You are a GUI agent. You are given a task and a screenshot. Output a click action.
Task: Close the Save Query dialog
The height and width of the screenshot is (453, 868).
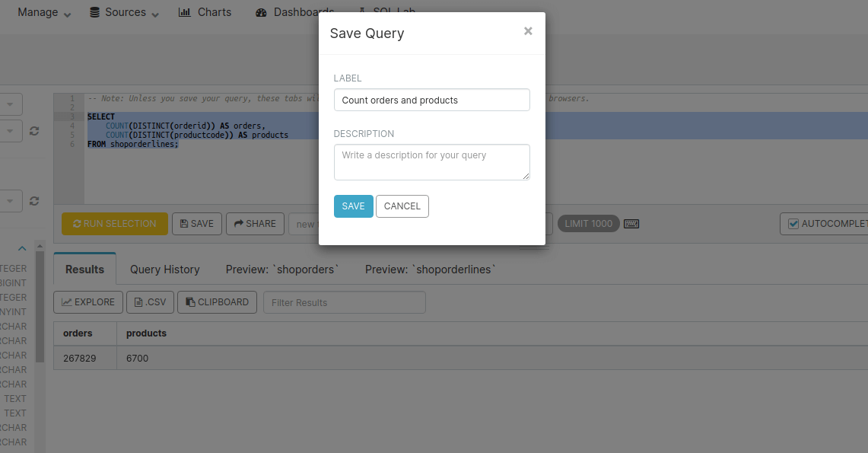click(528, 31)
